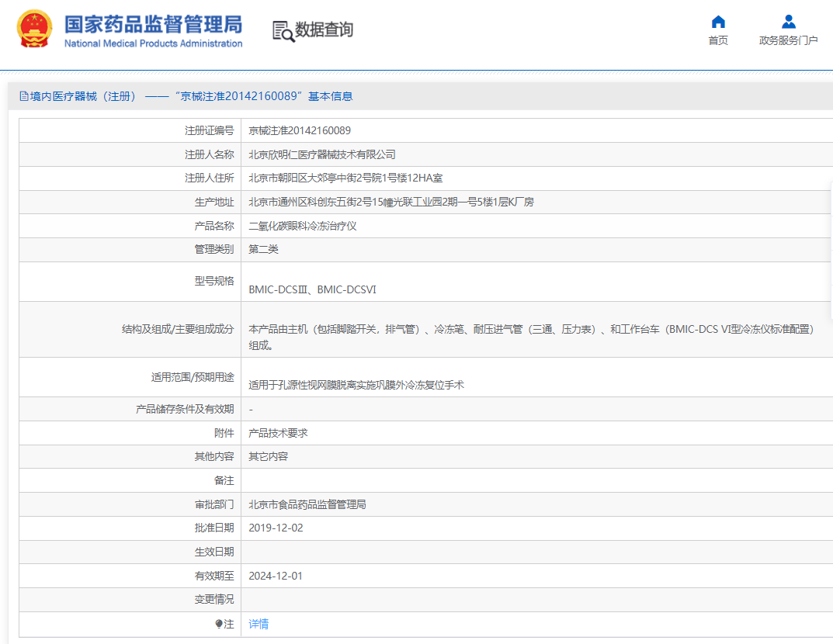
Task: Click the document icon before 境内医疗器械
Action: click(24, 96)
